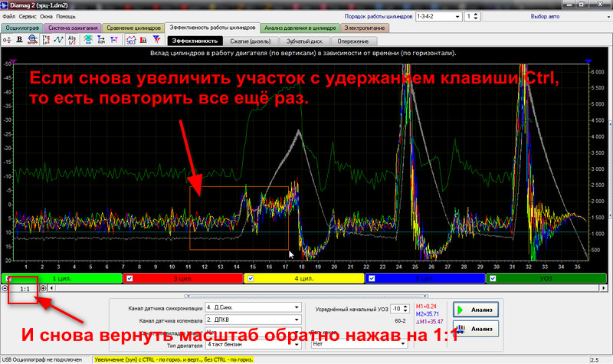Click the horizontal scrollbar track under chart
613x364 pixels.
pos(327,288)
